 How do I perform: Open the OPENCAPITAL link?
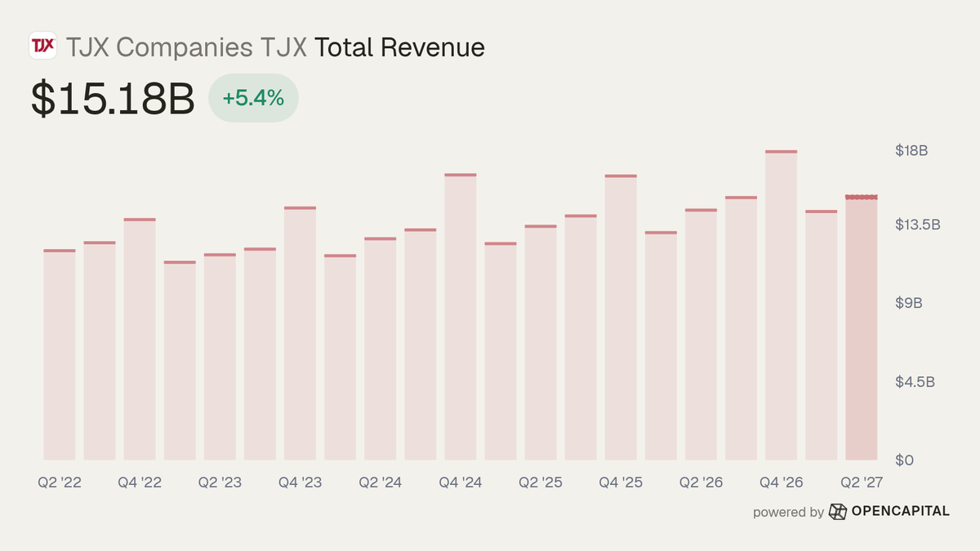901,511
